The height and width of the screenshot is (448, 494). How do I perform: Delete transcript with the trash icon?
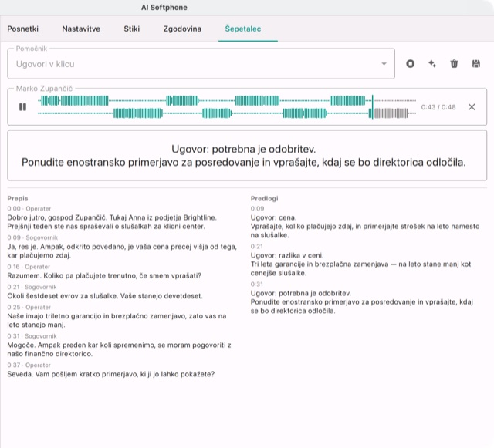coord(454,64)
